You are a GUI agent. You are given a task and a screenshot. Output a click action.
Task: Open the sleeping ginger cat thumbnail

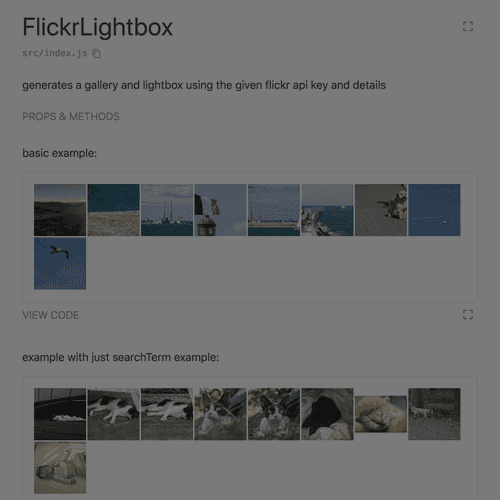[381, 414]
